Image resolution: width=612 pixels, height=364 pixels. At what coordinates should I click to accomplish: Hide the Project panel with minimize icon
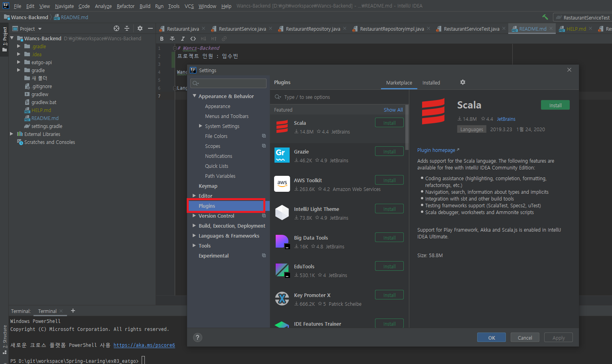(150, 28)
